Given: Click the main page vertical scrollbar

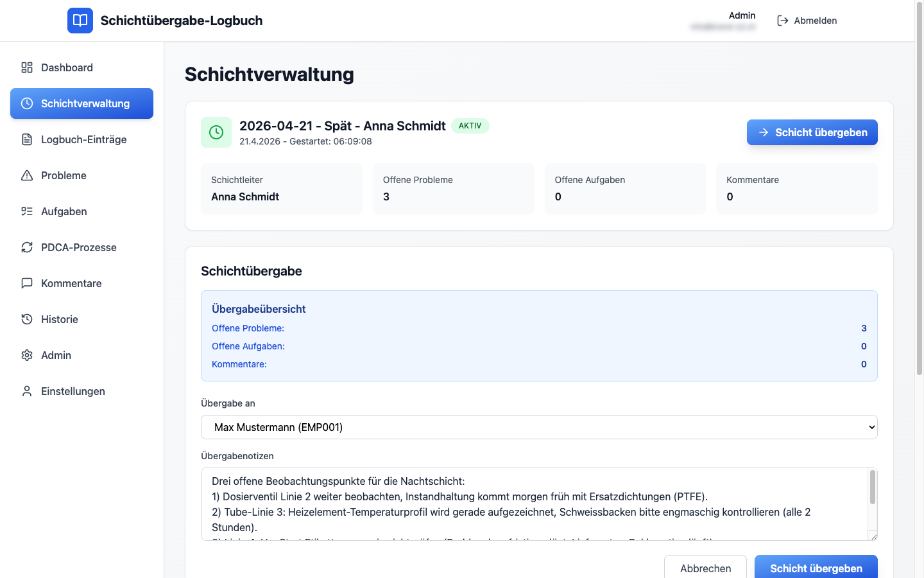Looking at the screenshot, I should click(x=919, y=193).
